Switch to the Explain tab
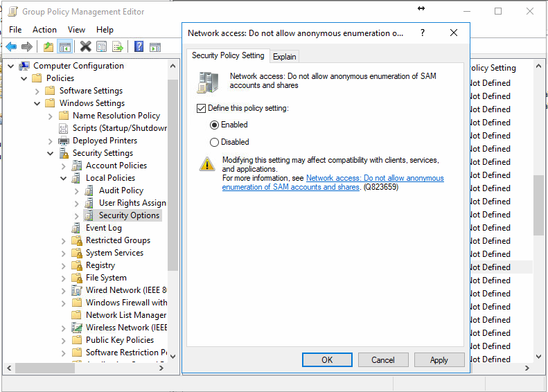This screenshot has height=392, width=548. (284, 57)
